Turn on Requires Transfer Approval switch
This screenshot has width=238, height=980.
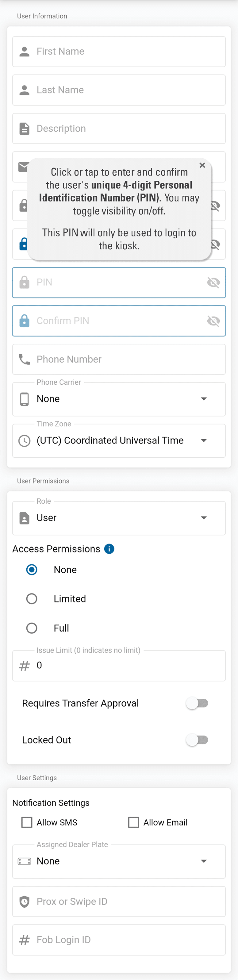pos(197,703)
